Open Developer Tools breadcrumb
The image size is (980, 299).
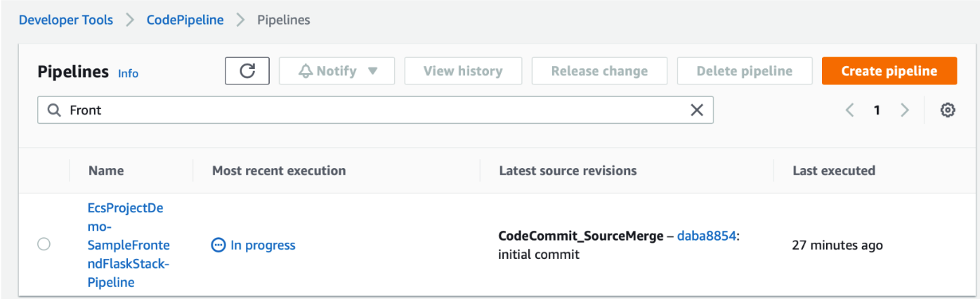tap(66, 20)
